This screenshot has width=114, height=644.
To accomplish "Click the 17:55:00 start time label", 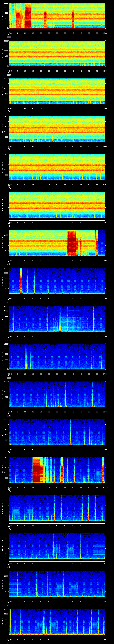I will pos(9,336).
